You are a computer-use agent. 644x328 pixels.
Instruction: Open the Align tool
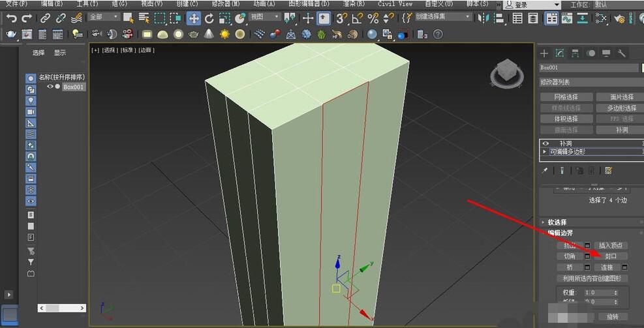(498, 18)
